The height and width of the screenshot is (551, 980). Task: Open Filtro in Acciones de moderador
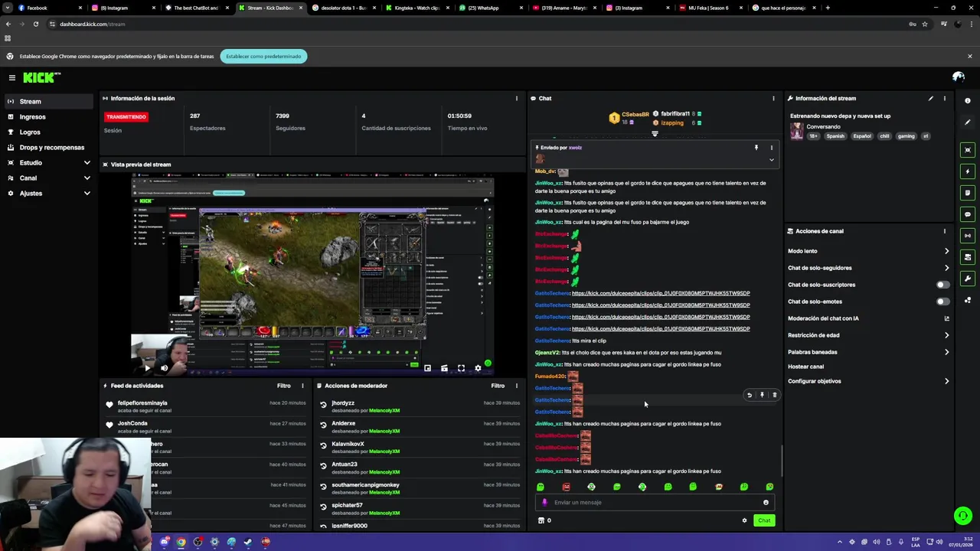pos(498,386)
